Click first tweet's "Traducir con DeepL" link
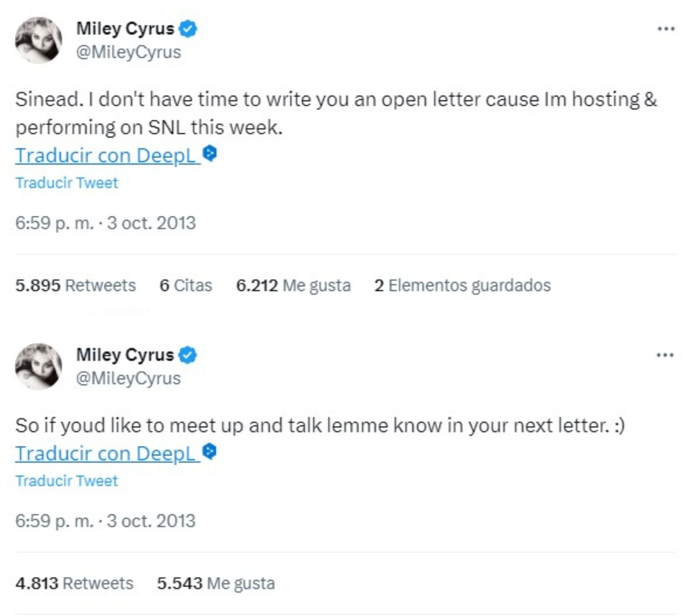 [x=107, y=156]
